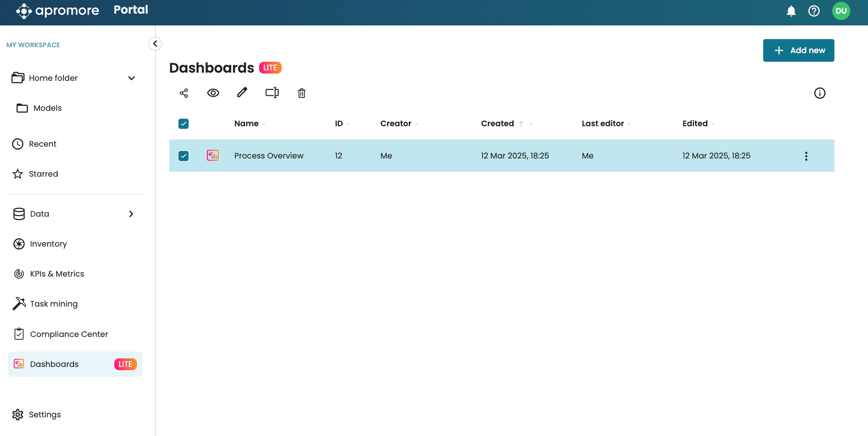Uncheck the Process Overview row checkbox
This screenshot has width=868, height=436.
tap(184, 156)
